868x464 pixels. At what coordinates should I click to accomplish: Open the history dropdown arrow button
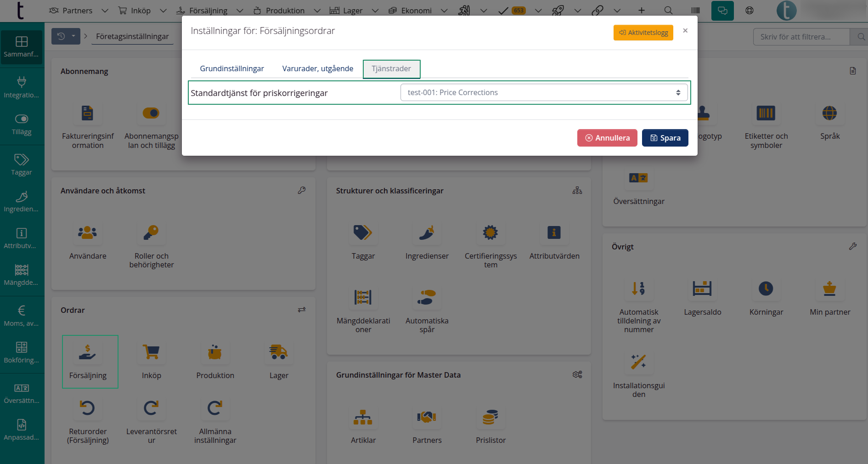(x=73, y=36)
